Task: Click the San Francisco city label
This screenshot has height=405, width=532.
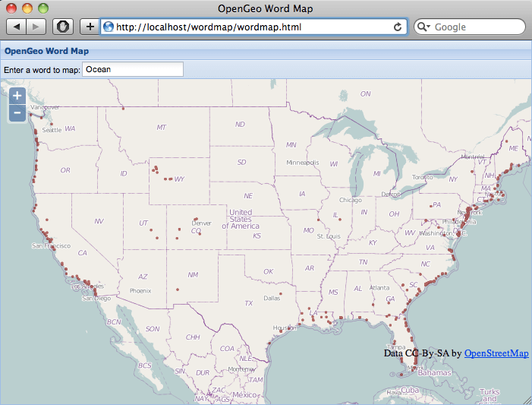Action: pos(52,245)
